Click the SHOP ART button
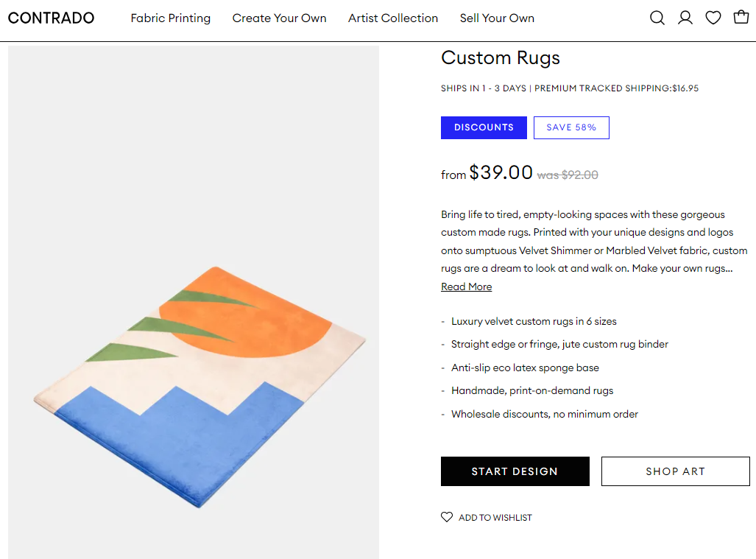The image size is (756, 559). pyautogui.click(x=675, y=471)
